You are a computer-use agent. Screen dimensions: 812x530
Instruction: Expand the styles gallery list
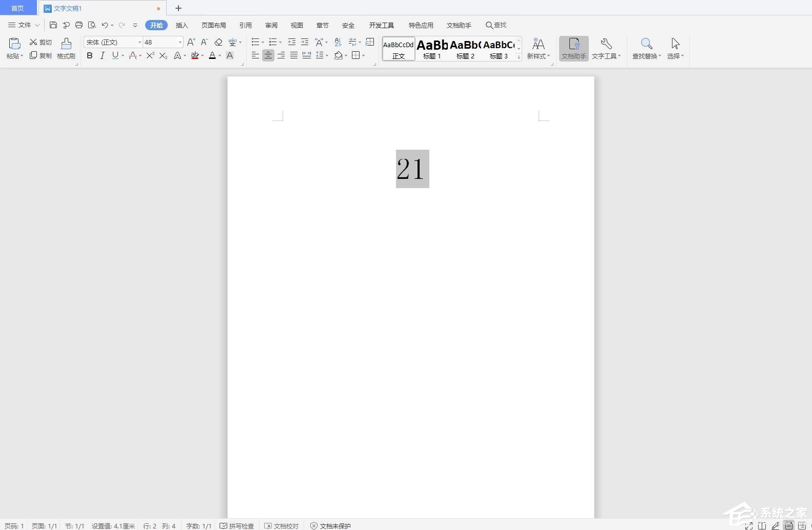pyautogui.click(x=519, y=57)
